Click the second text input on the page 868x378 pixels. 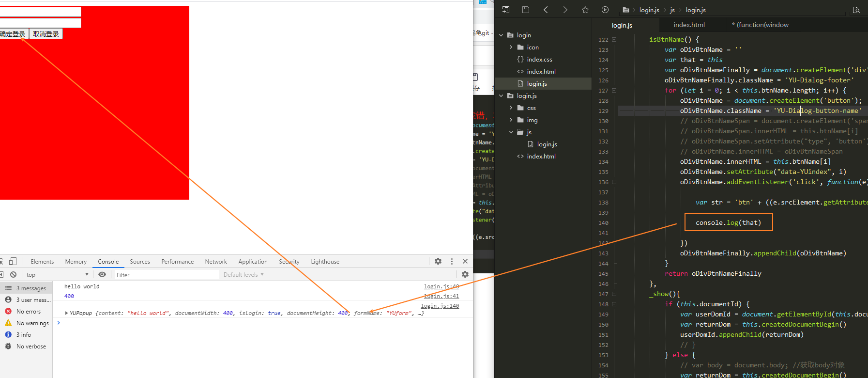click(40, 23)
